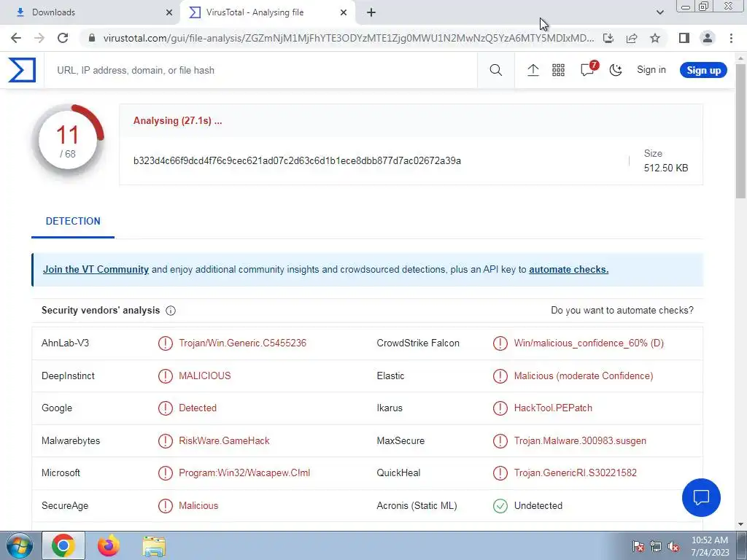Toggle the browser side panel icon
The width and height of the screenshot is (747, 560).
(684, 38)
